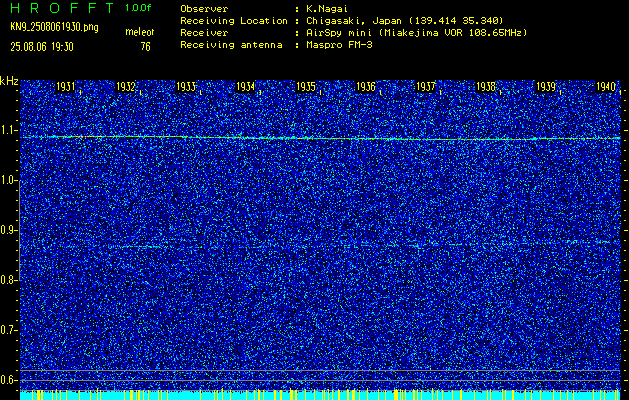Click the 1.1 frequency axis label
The image size is (629, 400).
click(x=7, y=130)
